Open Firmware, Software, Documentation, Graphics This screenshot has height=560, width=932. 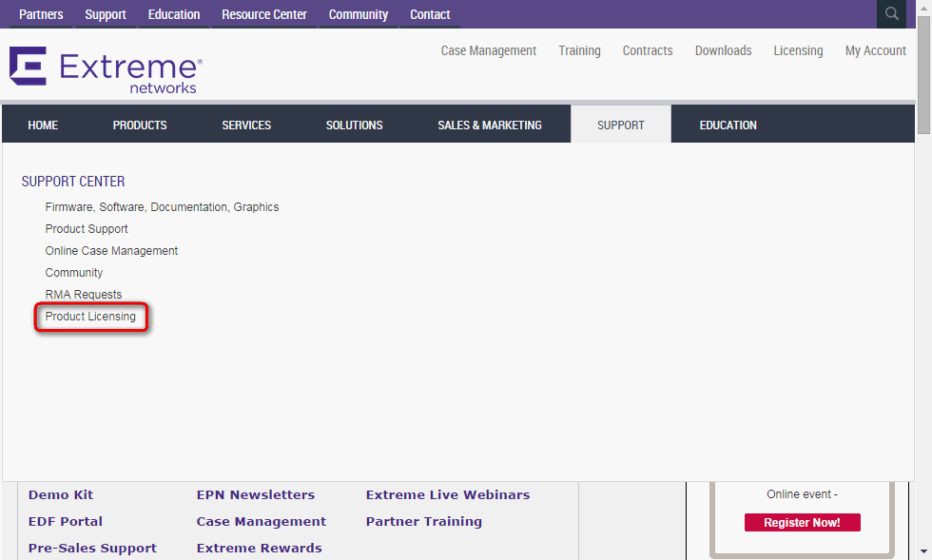[x=162, y=207]
